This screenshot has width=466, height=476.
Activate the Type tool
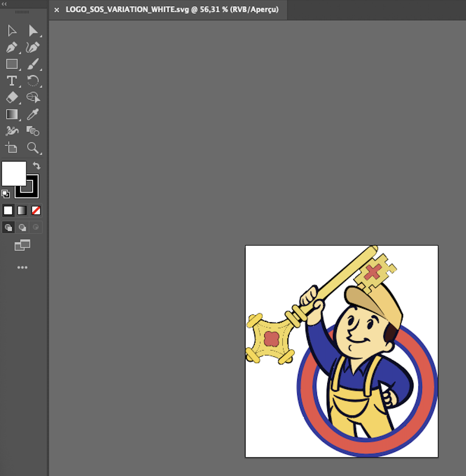12,80
